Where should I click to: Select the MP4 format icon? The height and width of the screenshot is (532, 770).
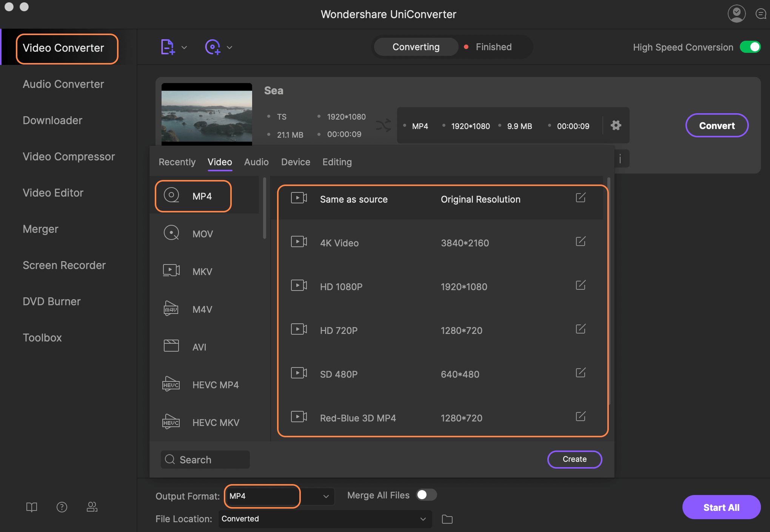click(x=171, y=196)
